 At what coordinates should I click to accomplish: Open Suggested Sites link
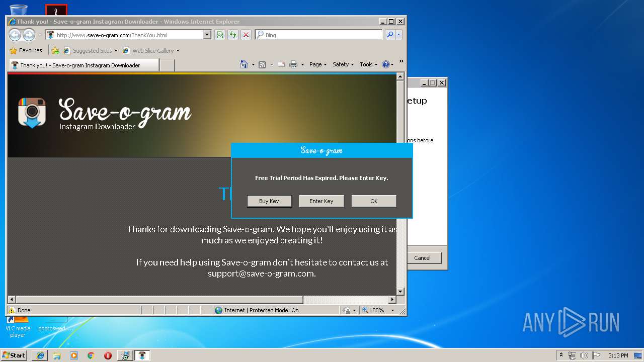(x=90, y=51)
